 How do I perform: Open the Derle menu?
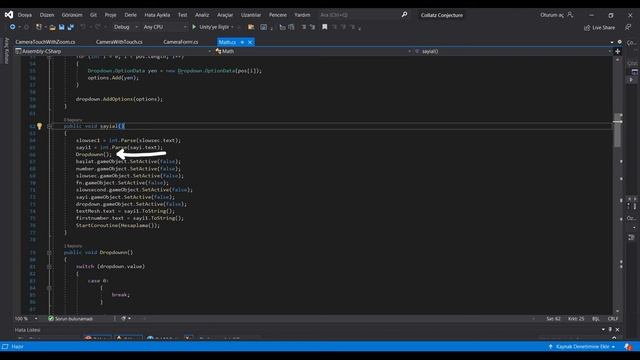(131, 15)
